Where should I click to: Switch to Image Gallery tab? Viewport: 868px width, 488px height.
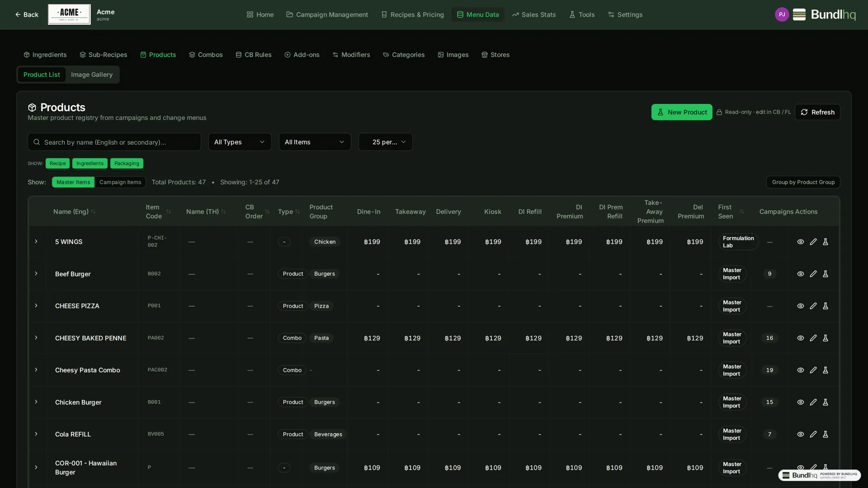click(x=92, y=75)
